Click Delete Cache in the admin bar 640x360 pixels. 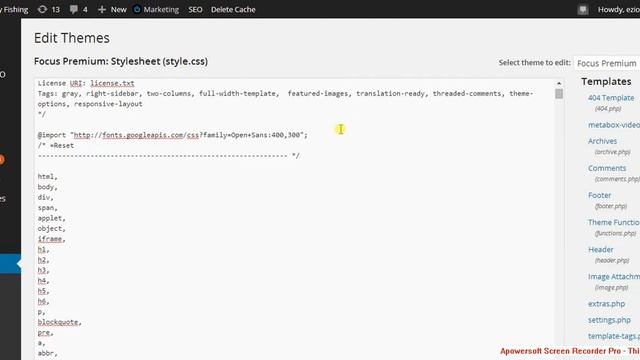(233, 9)
